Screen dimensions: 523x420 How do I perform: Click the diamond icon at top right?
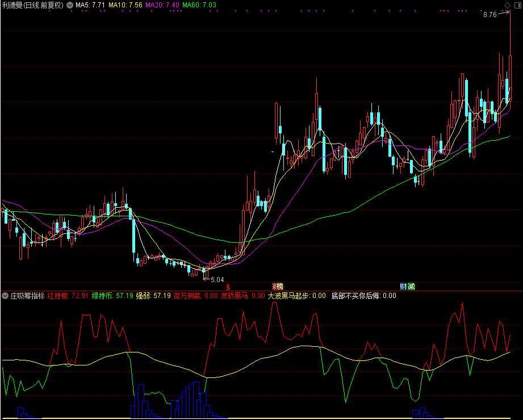click(507, 5)
